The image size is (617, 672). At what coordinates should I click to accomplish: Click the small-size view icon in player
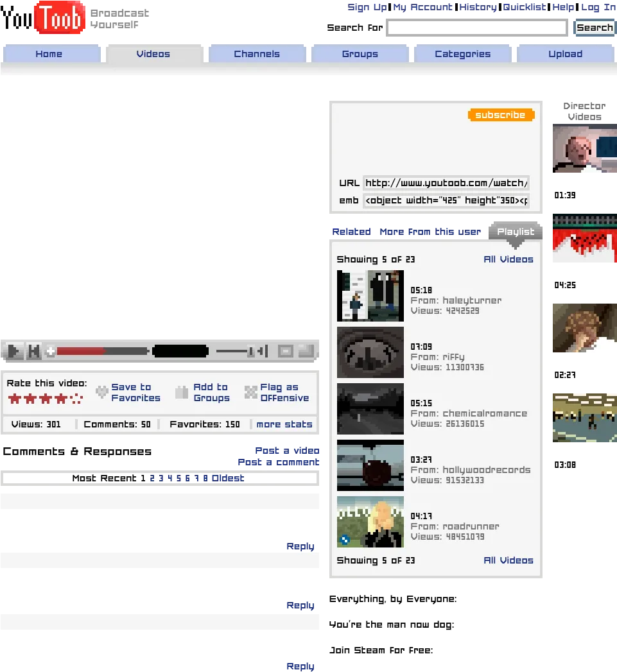(285, 352)
